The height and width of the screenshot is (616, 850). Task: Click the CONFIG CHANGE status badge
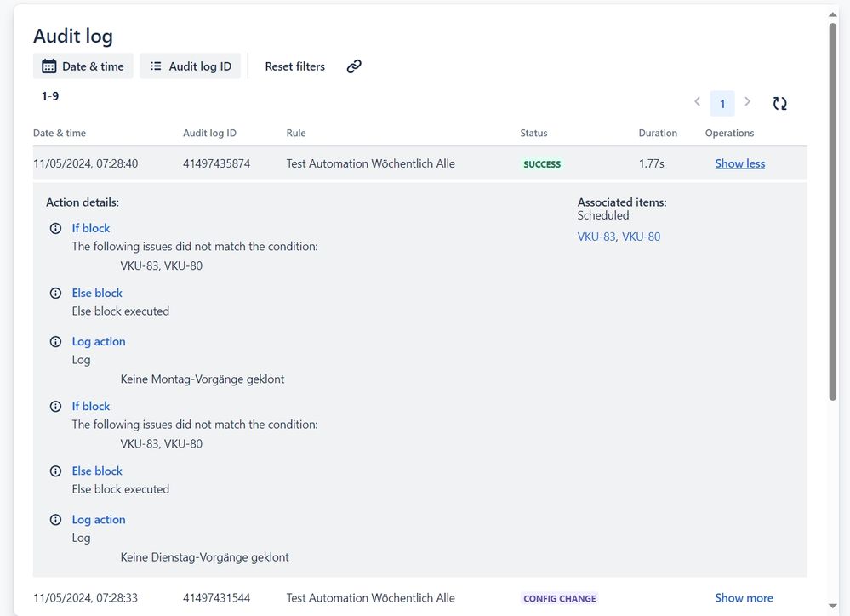tap(560, 598)
